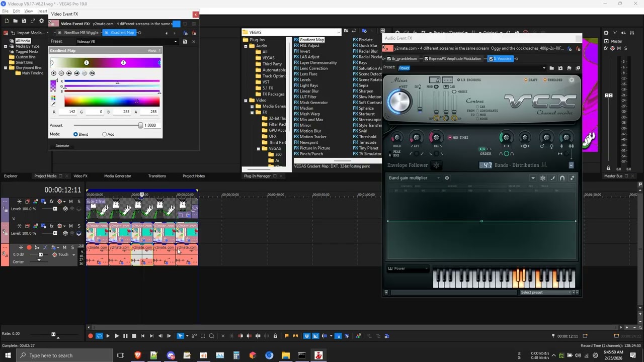Click the Windows Start button
The height and width of the screenshot is (362, 644).
tap(8, 355)
